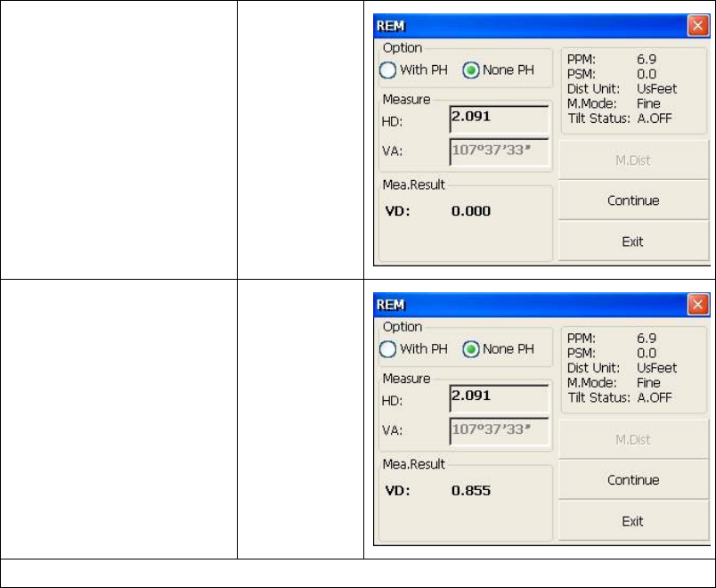Click Exit in the lower REM dialog
Image resolution: width=716 pixels, height=588 pixels.
point(633,521)
